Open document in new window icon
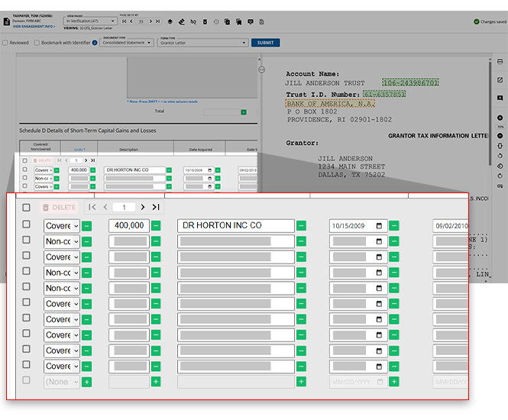 click(500, 79)
